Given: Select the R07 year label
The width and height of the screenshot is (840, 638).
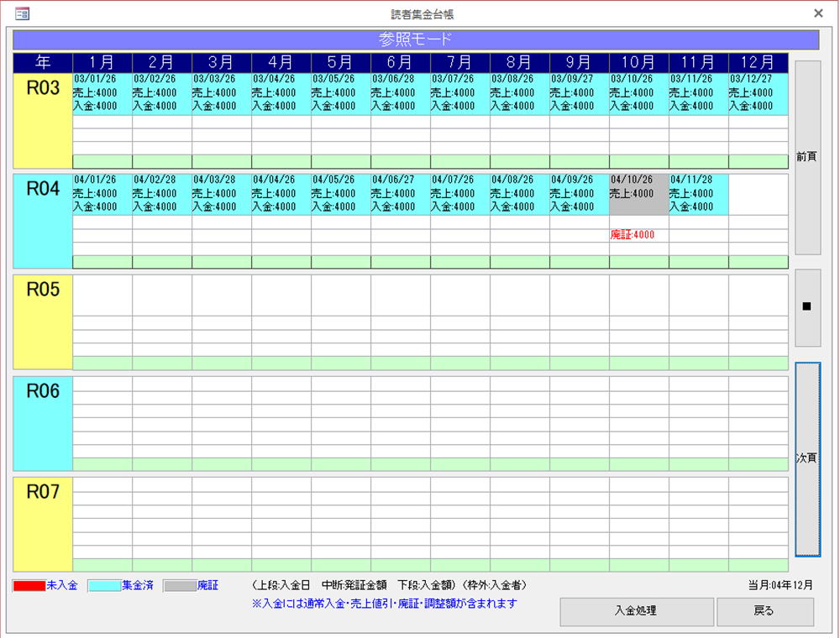Looking at the screenshot, I should point(43,524).
